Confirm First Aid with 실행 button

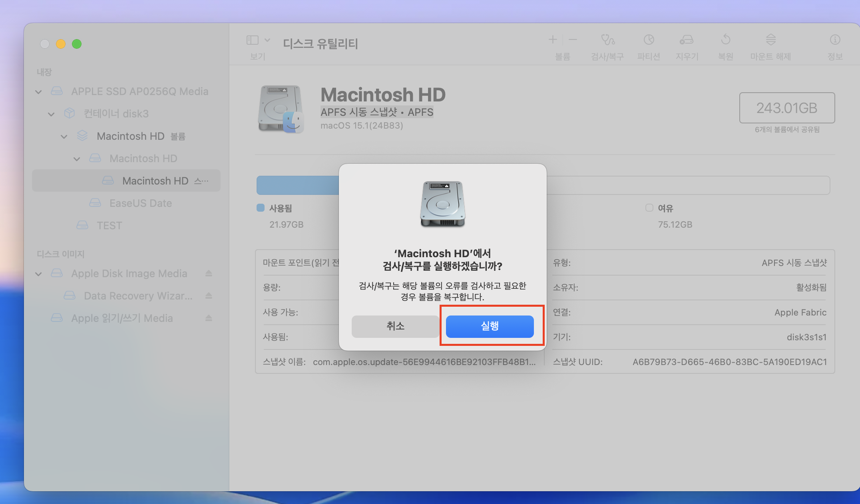coord(490,326)
